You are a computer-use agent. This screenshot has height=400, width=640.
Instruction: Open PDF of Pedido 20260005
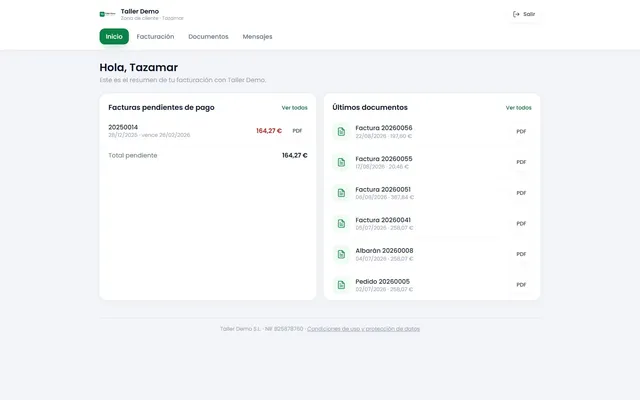(x=521, y=284)
